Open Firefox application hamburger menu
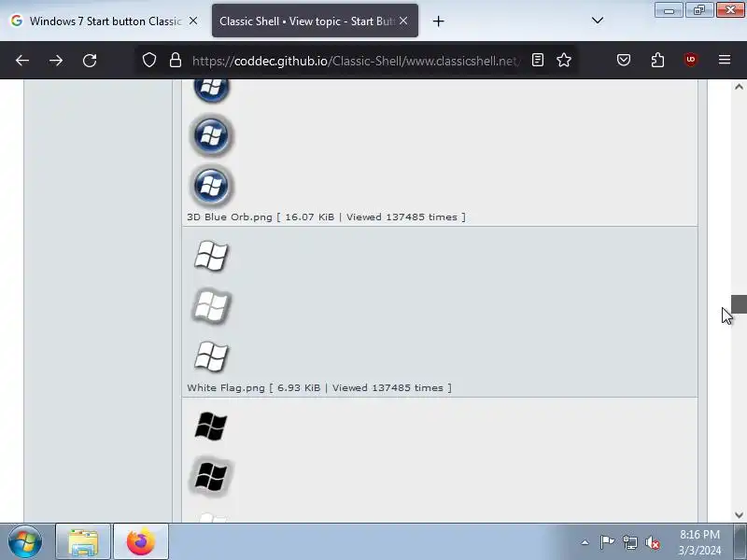 coord(725,60)
